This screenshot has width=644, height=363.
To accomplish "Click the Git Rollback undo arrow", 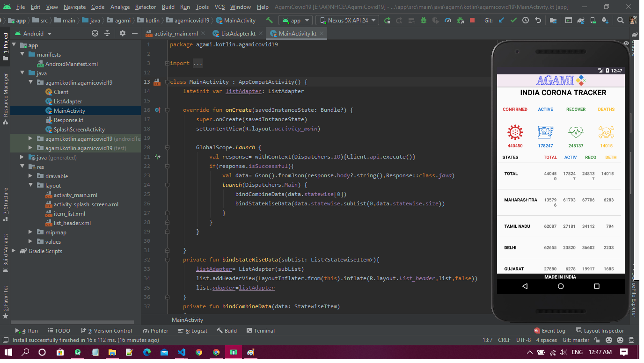I will tap(538, 21).
